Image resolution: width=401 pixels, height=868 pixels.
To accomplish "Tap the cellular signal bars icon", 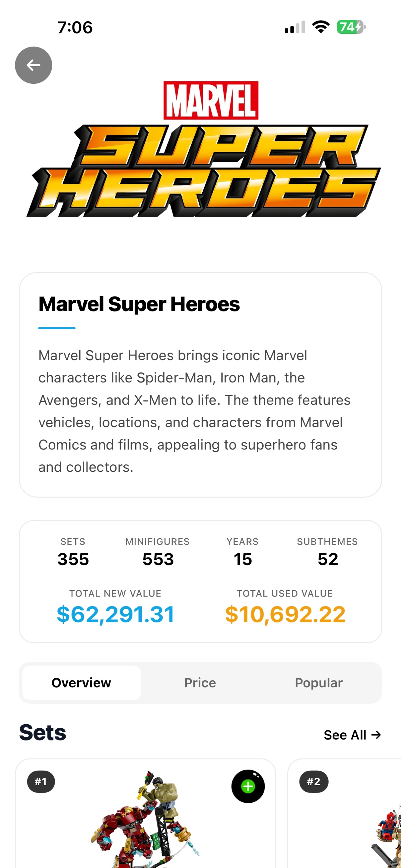I will coord(295,27).
